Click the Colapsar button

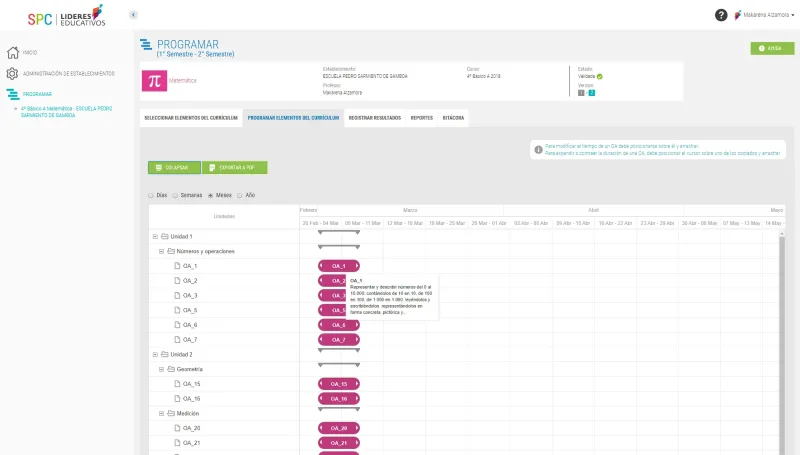click(x=174, y=168)
